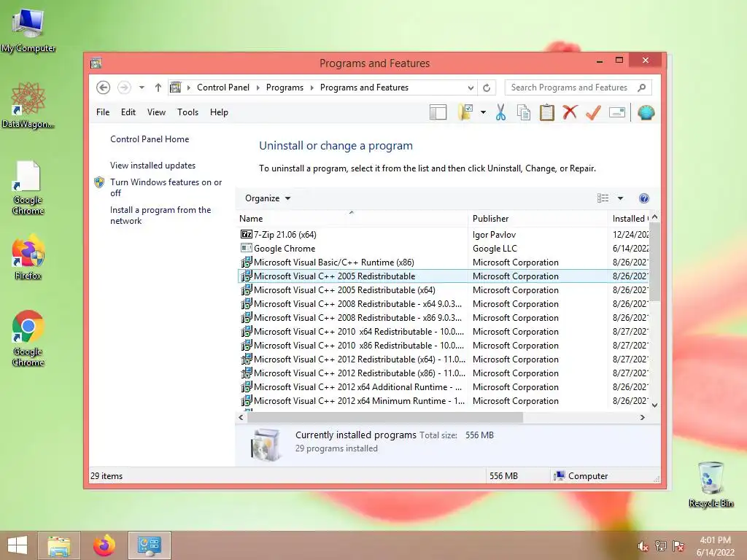Click the scissors Cut toolbar icon
747x560 pixels.
(500, 112)
